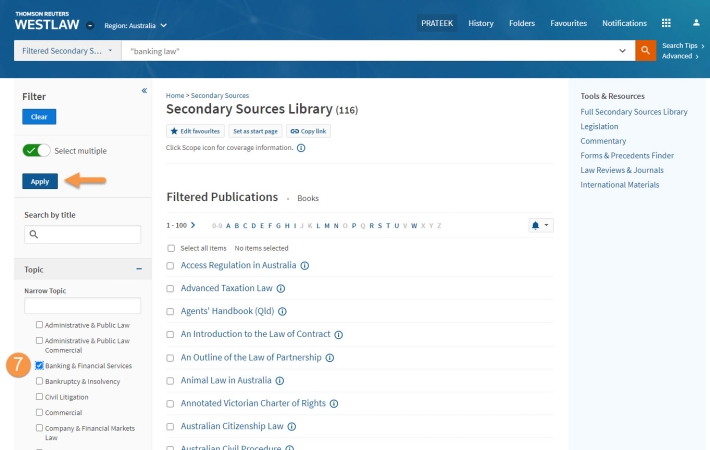Uncheck Banking & Financial Services topic
Image resolution: width=710 pixels, height=450 pixels.
tap(39, 365)
